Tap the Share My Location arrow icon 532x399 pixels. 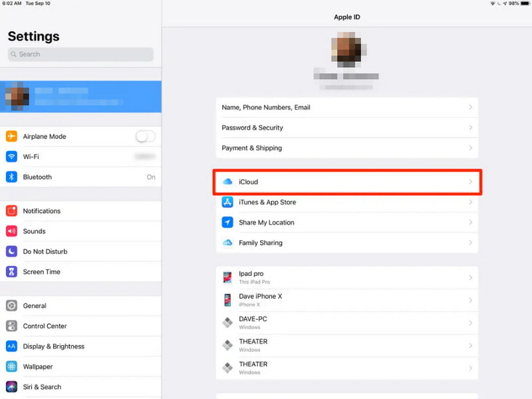pos(227,223)
